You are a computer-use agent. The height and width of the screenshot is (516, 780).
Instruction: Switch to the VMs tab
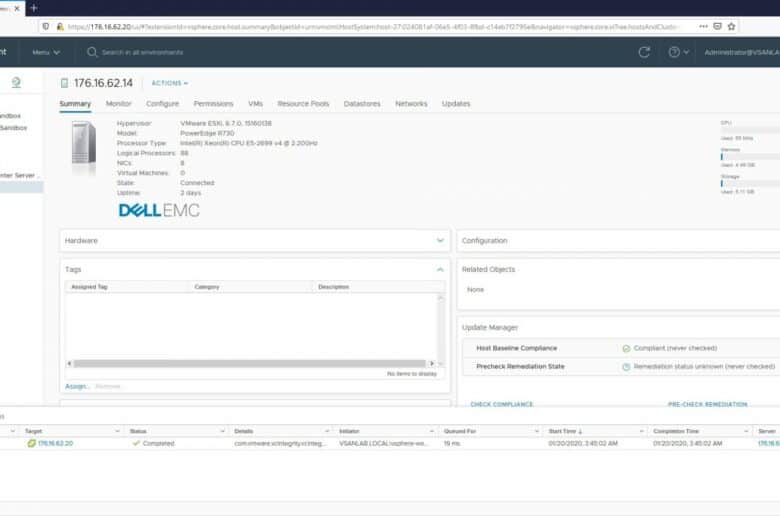coord(255,103)
